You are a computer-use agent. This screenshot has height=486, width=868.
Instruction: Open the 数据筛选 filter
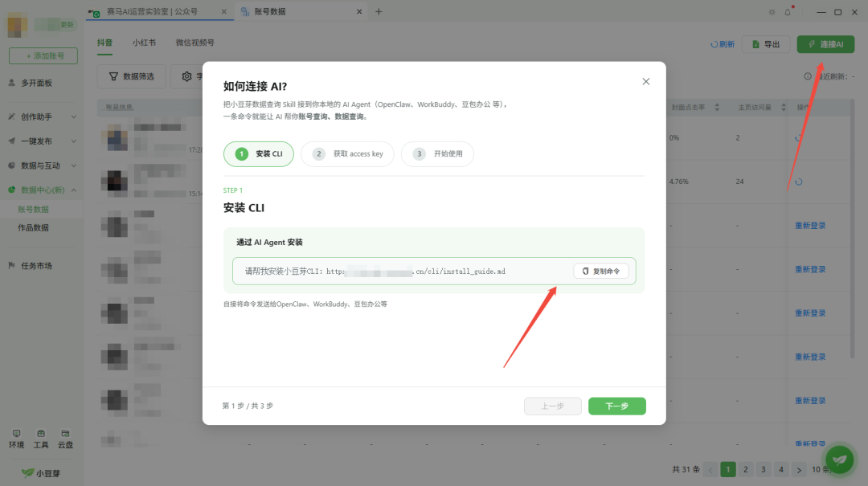(x=131, y=76)
